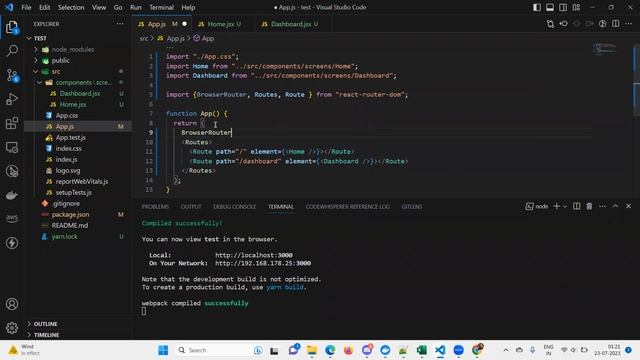Split the terminal panel

coord(576,207)
